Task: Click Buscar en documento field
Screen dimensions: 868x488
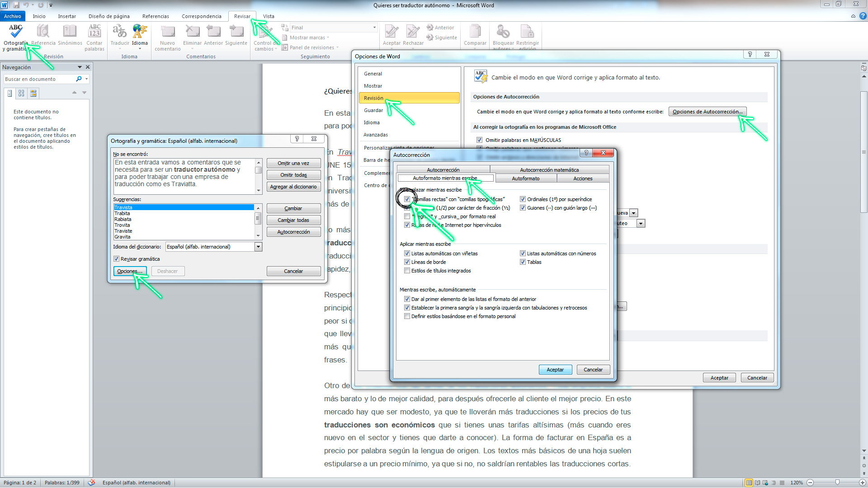Action: [40, 79]
